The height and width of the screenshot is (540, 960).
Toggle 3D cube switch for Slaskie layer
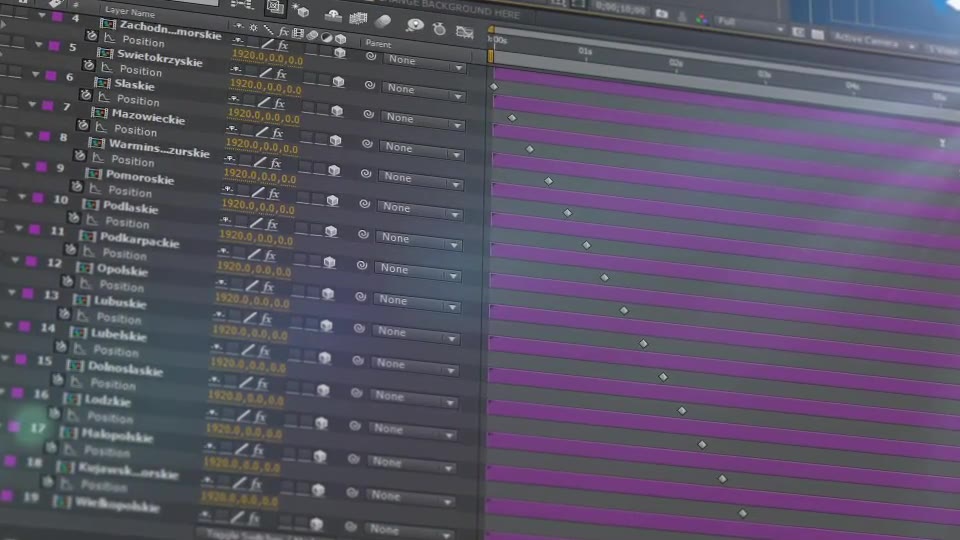tap(337, 111)
